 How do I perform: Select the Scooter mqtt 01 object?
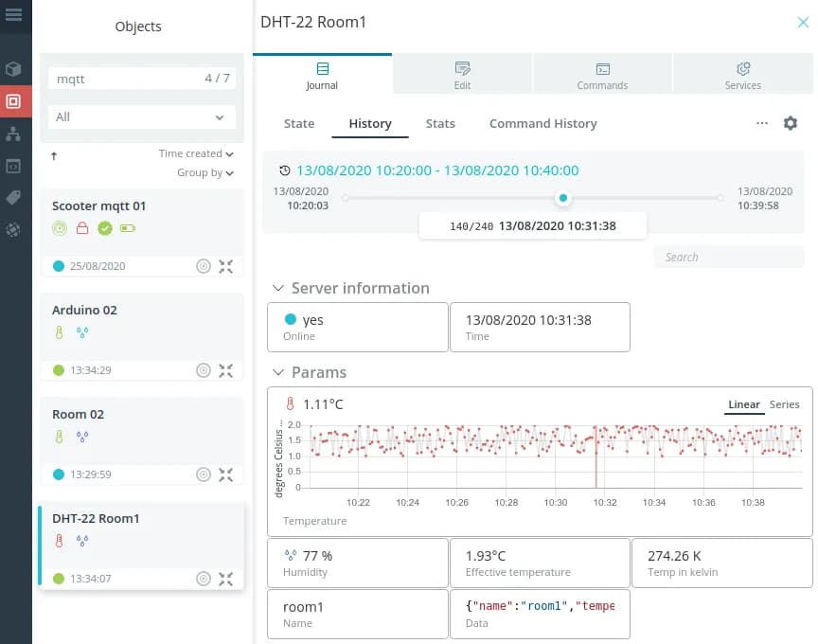click(x=99, y=206)
